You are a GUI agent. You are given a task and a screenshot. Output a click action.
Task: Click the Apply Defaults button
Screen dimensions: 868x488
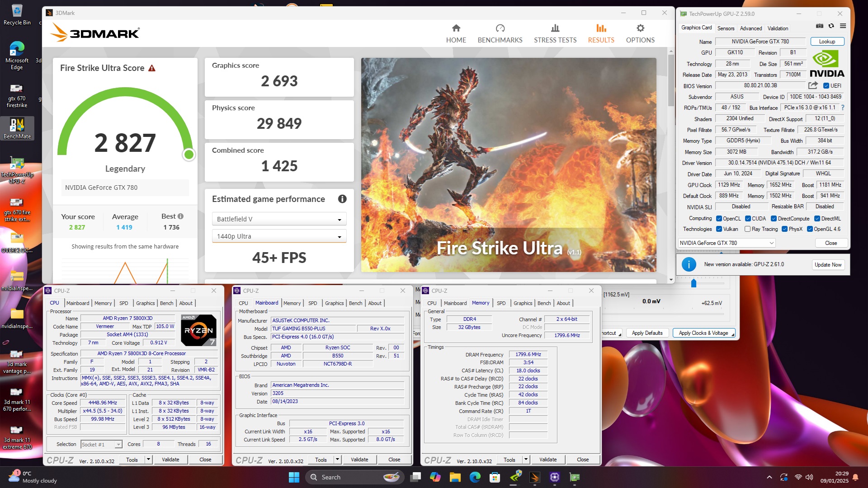pos(647,333)
